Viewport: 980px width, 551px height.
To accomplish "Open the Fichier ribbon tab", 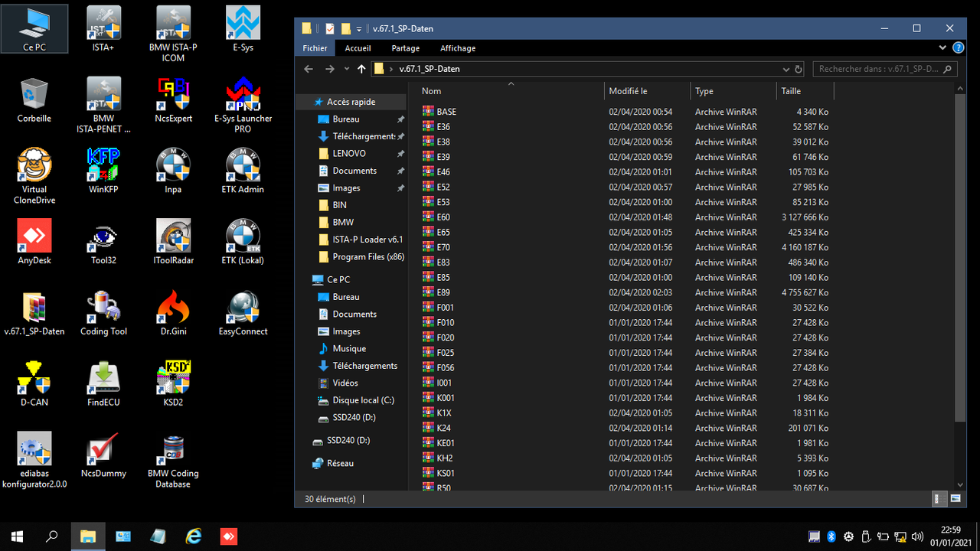I will 315,48.
